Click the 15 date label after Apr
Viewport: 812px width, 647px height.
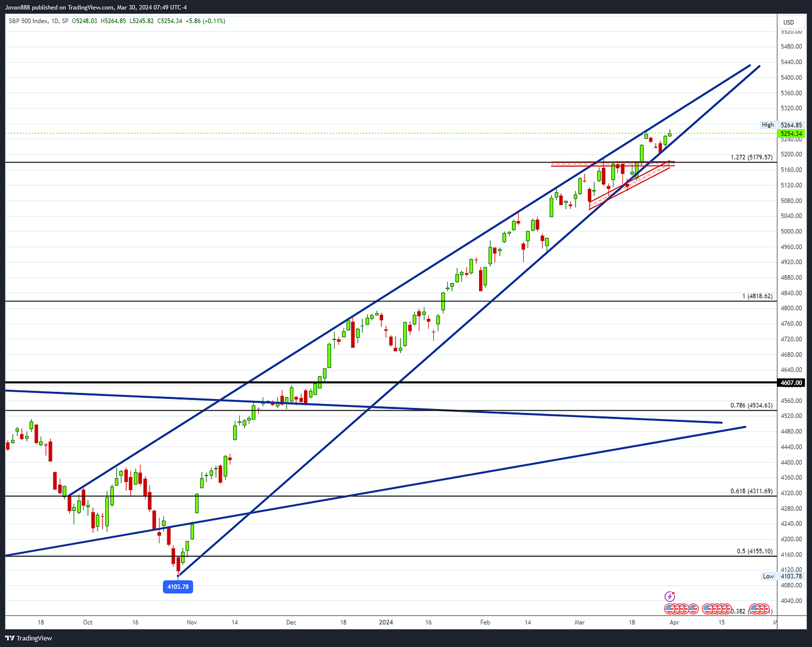click(x=722, y=622)
